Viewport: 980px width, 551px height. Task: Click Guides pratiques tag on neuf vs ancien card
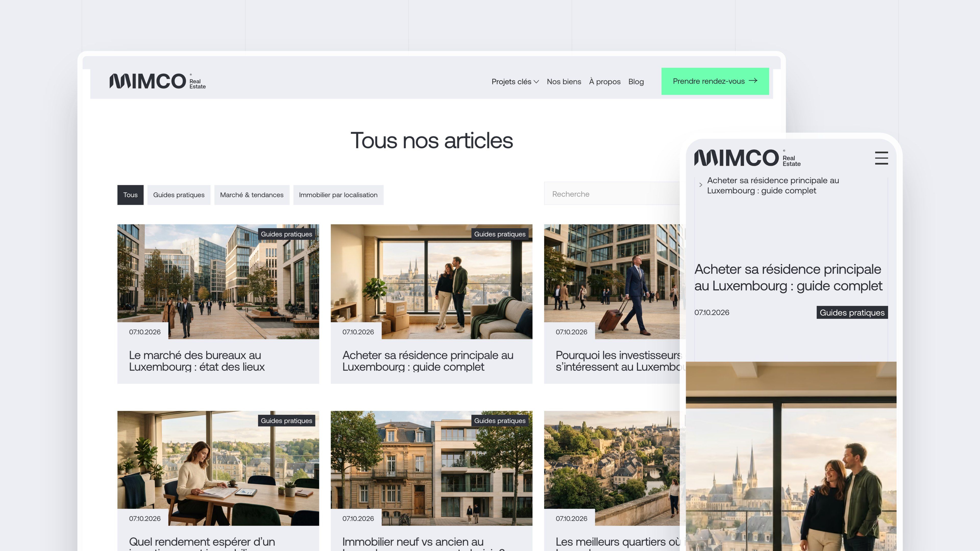click(x=499, y=421)
